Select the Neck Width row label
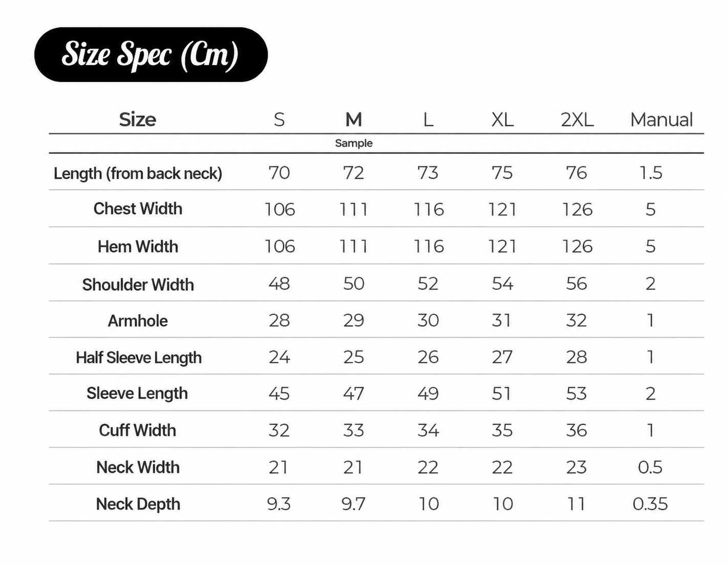Viewport: 728px width, 566px height. point(138,467)
